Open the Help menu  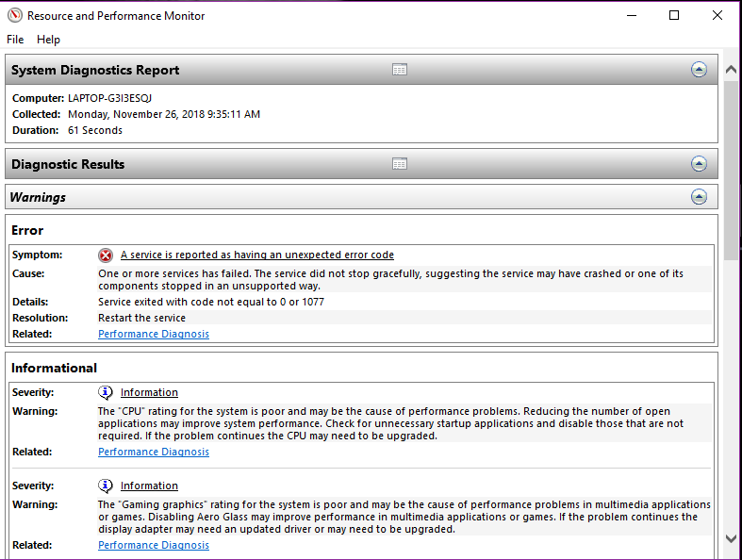(48, 40)
